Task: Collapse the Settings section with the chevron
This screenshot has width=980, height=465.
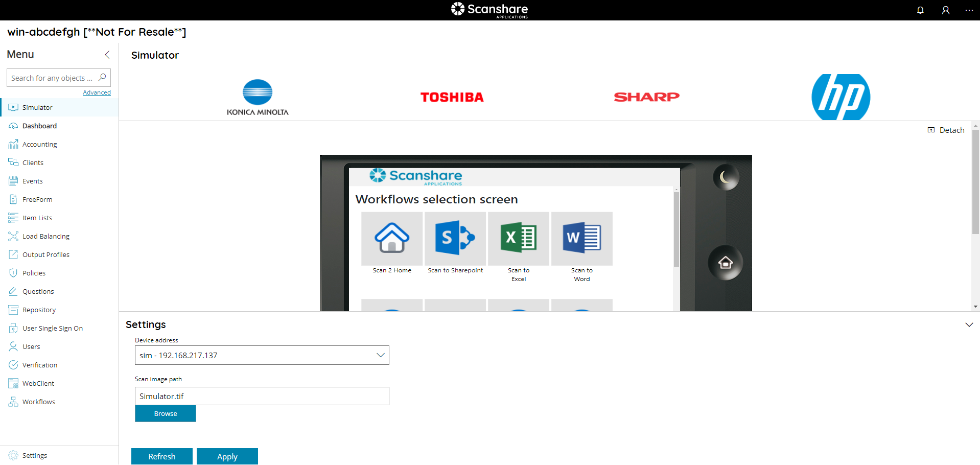Action: coord(969,324)
